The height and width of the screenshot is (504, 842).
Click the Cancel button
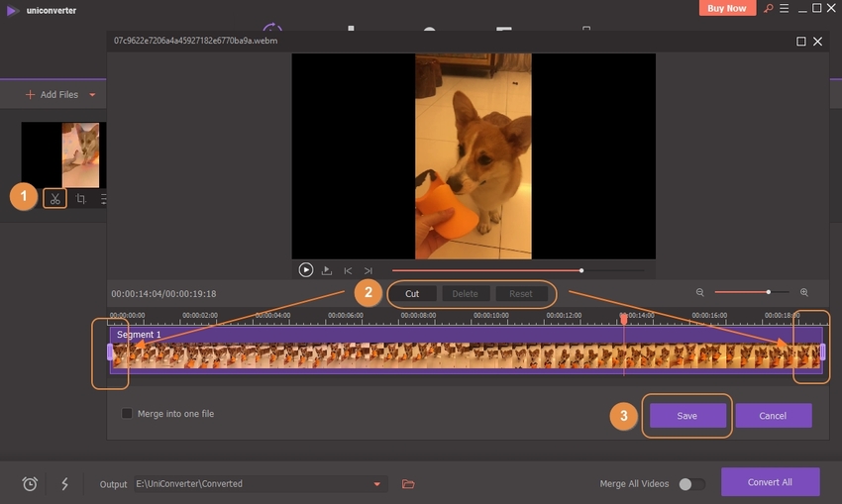coord(773,416)
